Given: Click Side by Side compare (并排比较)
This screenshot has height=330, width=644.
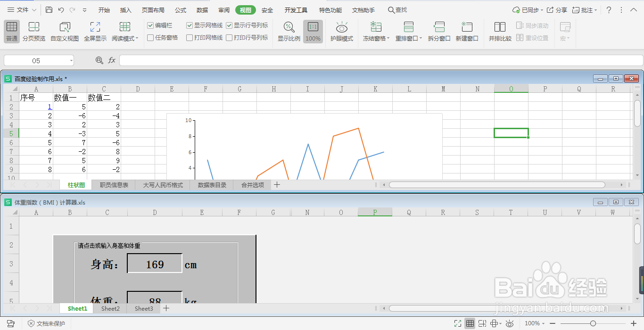Looking at the screenshot, I should [x=500, y=31].
